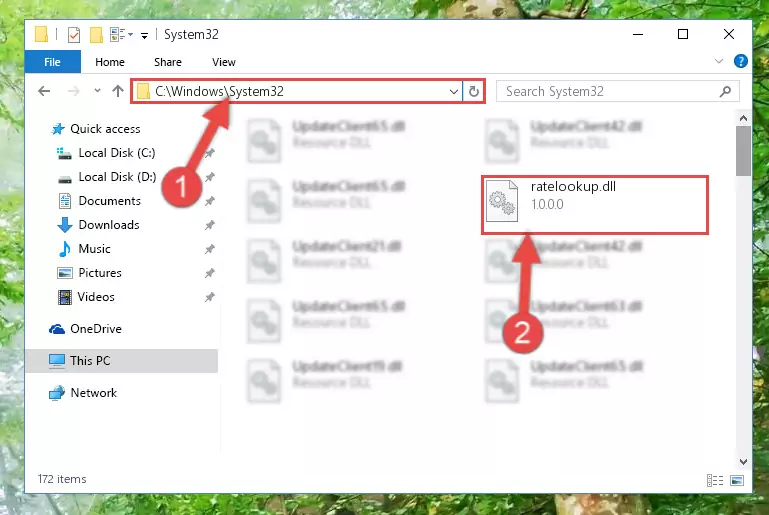Maximize the System32 window

683,34
